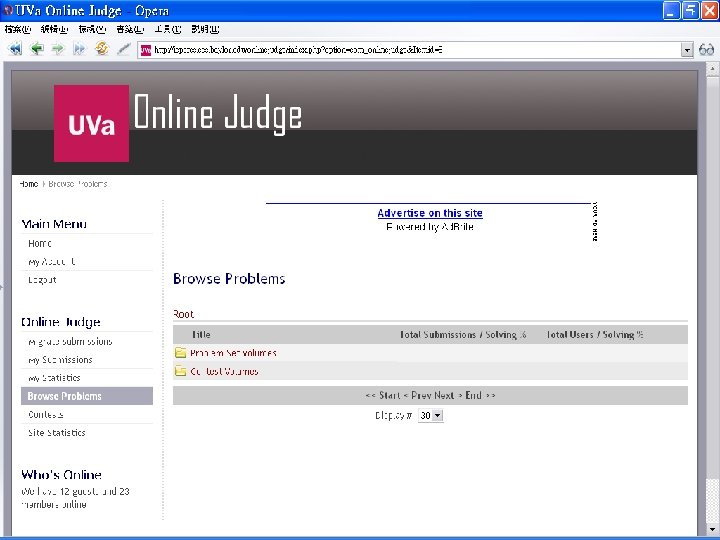The height and width of the screenshot is (540, 720).
Task: Click the wand icon beside Reload
Action: [x=124, y=49]
